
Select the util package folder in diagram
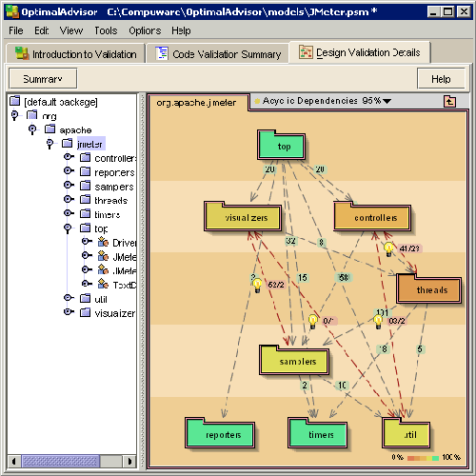point(407,432)
